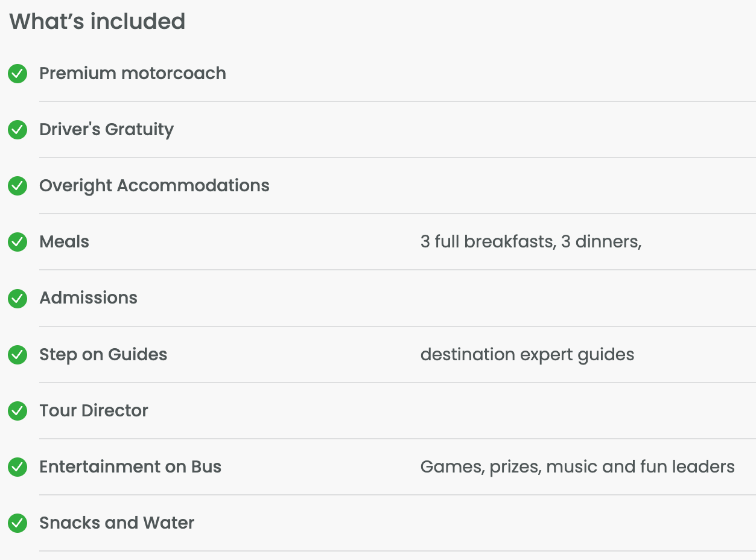Select the Overight Accommodations item label
This screenshot has width=756, height=560.
pos(154,186)
